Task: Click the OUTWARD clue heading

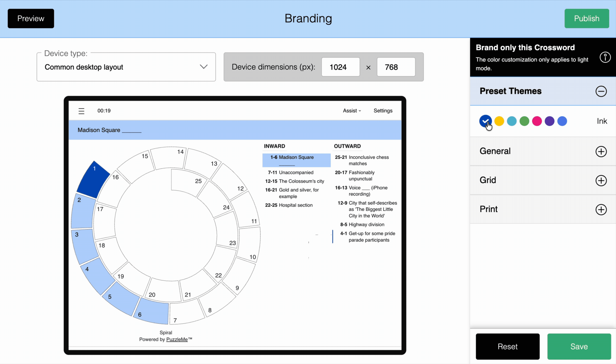Action: click(x=347, y=146)
